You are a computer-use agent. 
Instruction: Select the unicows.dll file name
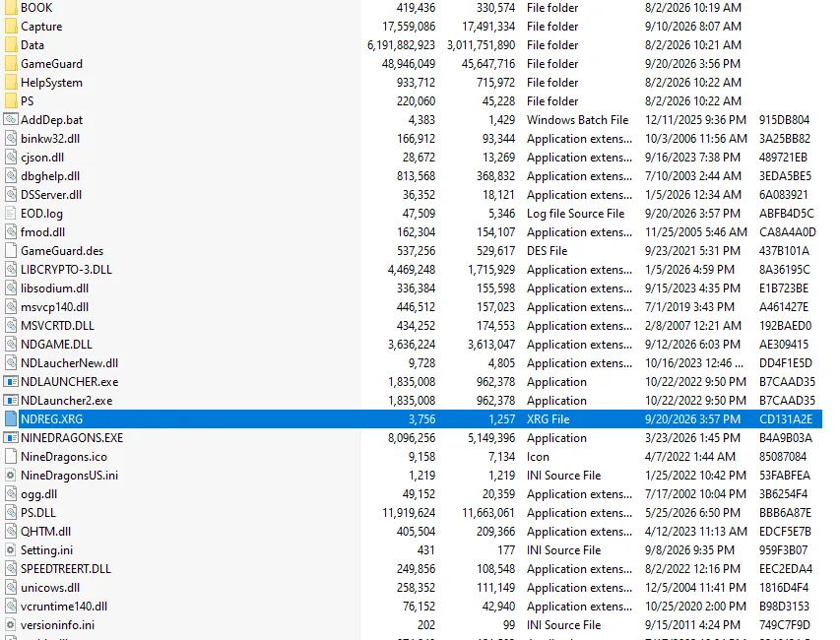pos(50,588)
